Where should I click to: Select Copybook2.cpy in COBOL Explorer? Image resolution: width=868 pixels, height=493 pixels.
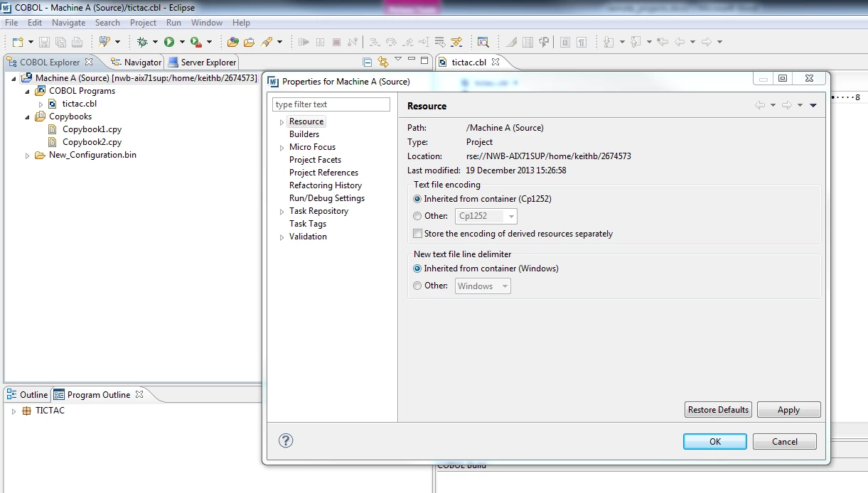point(92,142)
